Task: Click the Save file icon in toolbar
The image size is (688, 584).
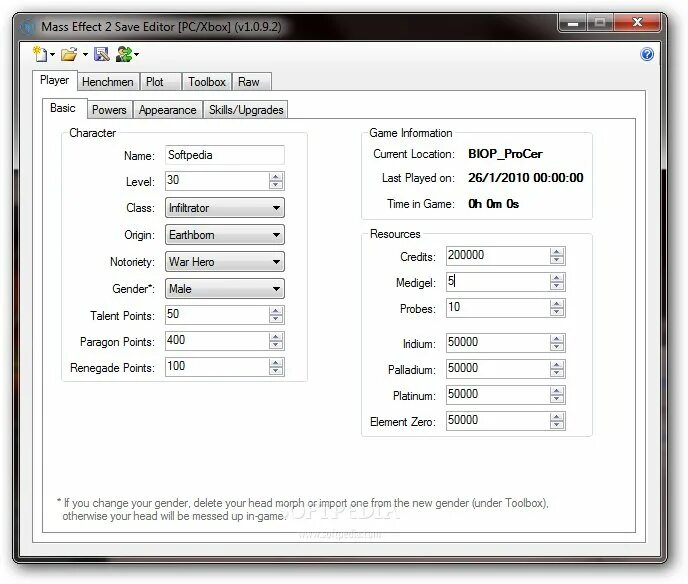Action: (x=102, y=54)
